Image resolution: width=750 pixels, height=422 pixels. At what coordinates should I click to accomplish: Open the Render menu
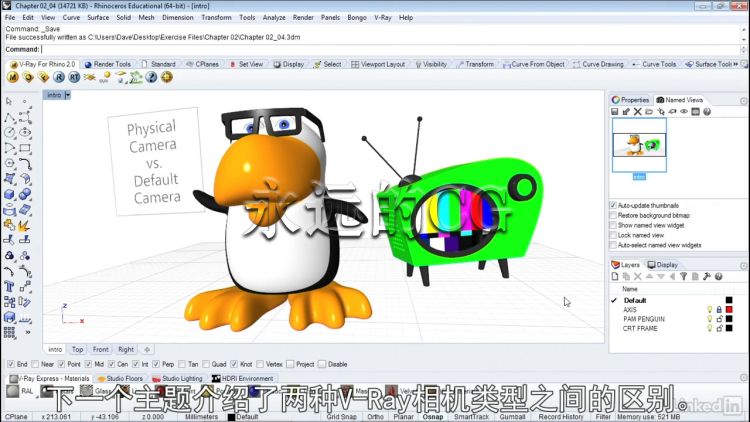pyautogui.click(x=303, y=17)
